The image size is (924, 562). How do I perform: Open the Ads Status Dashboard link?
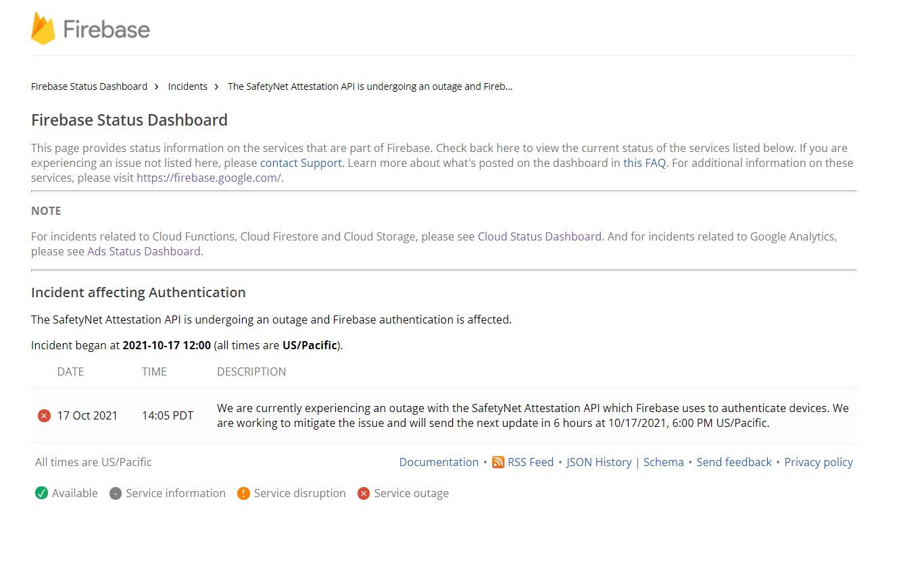pyautogui.click(x=144, y=251)
